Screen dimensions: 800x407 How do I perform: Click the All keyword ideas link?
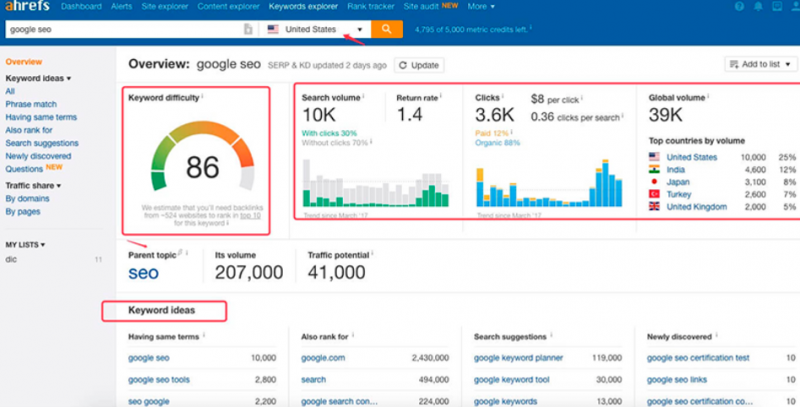click(10, 91)
